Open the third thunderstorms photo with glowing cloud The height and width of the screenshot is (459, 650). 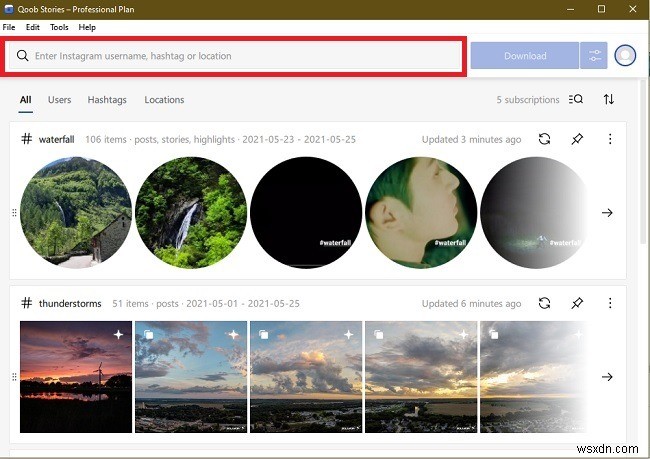tap(306, 377)
